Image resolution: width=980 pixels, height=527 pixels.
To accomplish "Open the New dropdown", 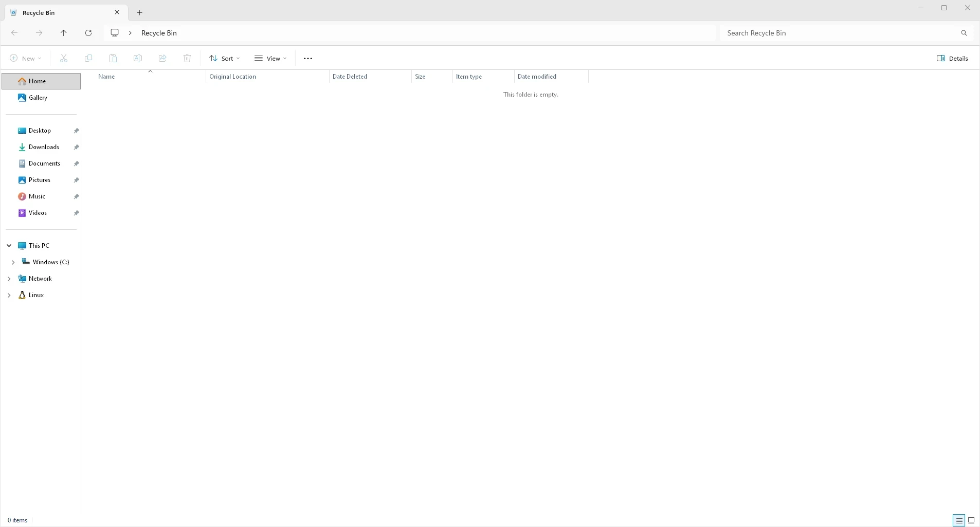I will point(26,59).
